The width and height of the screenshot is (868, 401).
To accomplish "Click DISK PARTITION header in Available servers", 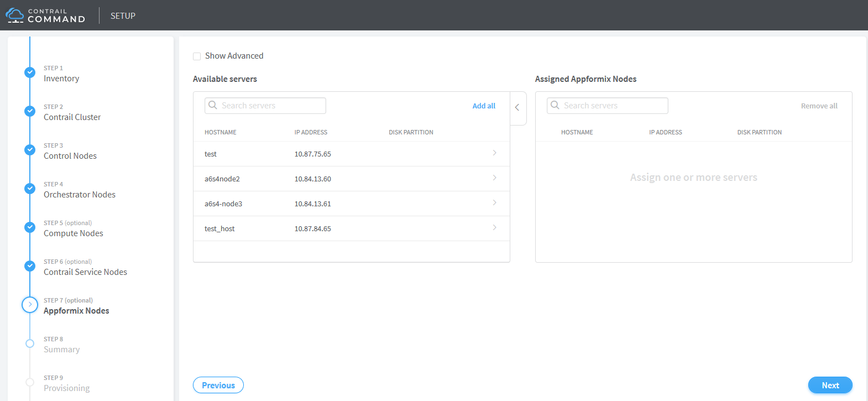I will (x=411, y=132).
